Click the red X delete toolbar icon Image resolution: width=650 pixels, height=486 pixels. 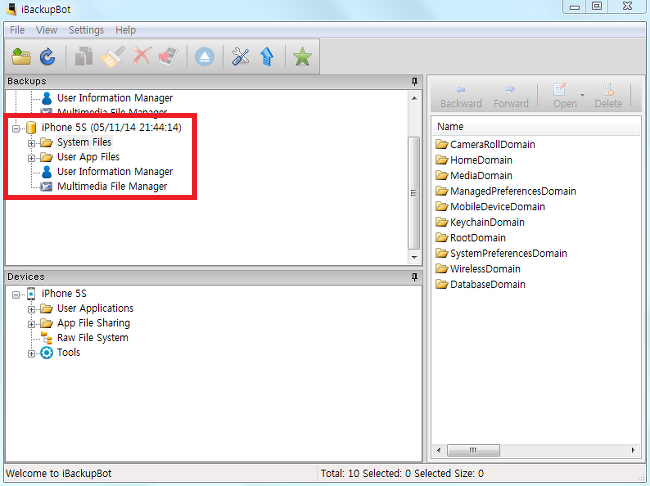(142, 56)
